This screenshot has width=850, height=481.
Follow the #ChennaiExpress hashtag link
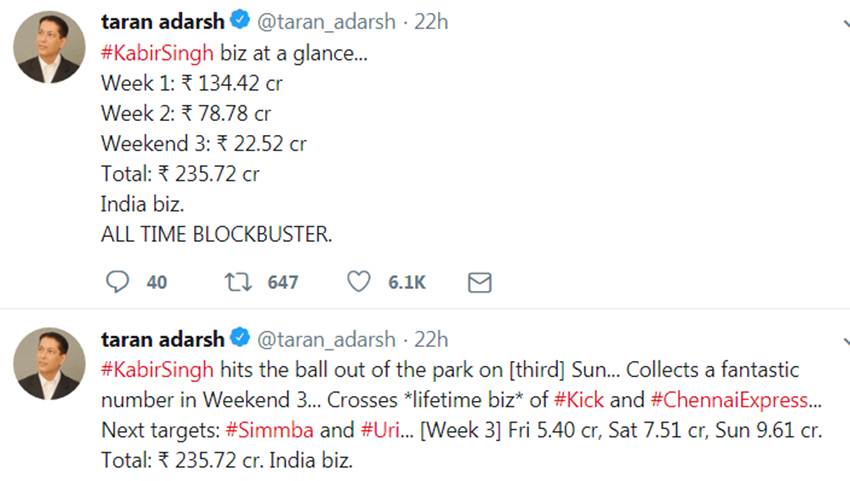[x=728, y=400]
